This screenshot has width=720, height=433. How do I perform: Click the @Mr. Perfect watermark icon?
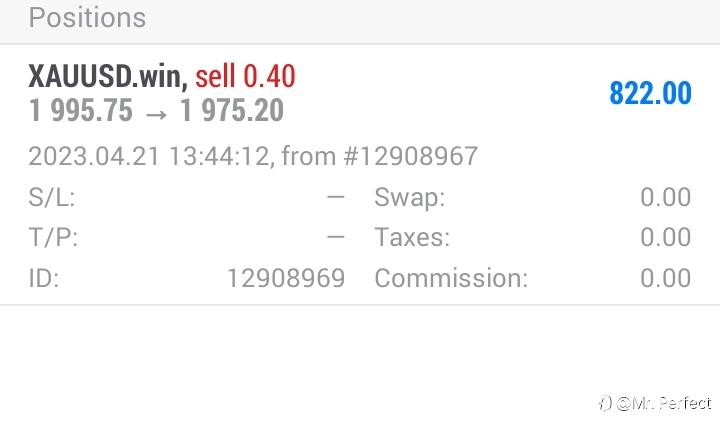point(605,404)
